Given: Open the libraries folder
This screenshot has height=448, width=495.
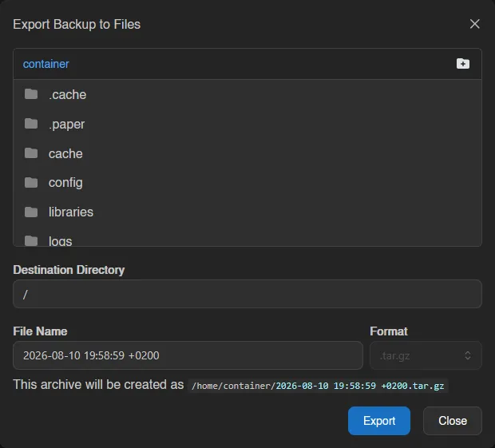Looking at the screenshot, I should [x=247, y=212].
